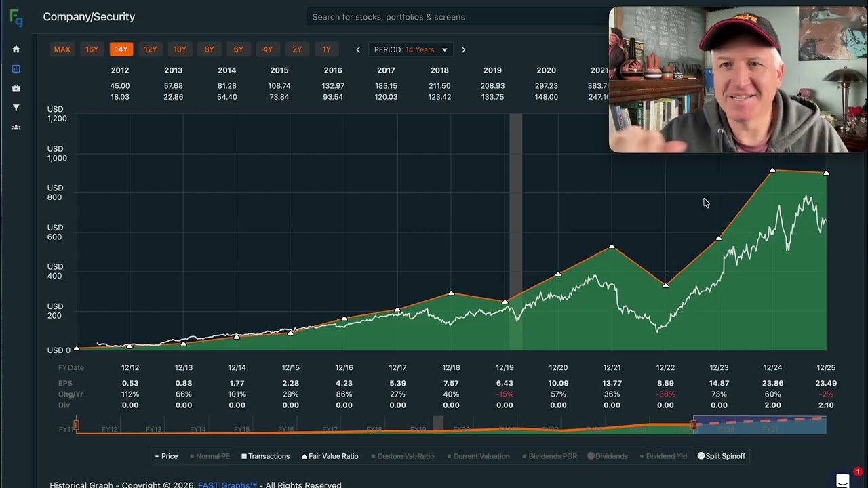Image resolution: width=868 pixels, height=488 pixels.
Task: Click the 2012 year column header
Action: (x=120, y=70)
